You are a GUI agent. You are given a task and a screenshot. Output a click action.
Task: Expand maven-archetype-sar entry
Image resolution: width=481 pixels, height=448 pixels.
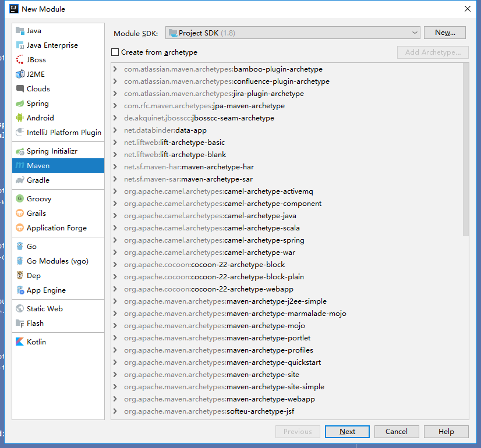coord(115,179)
